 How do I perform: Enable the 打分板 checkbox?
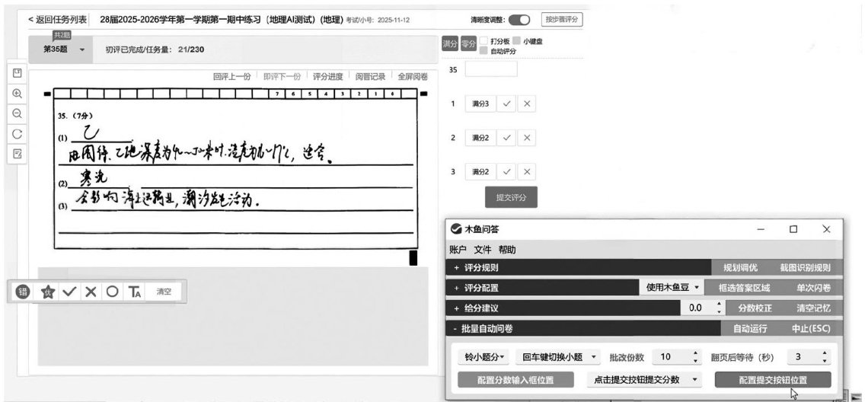tap(484, 41)
